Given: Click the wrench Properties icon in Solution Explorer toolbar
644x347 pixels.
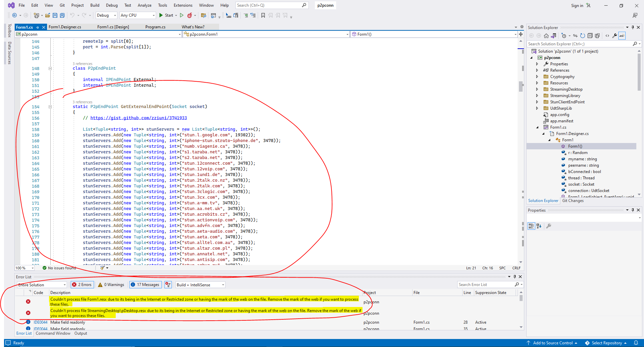Looking at the screenshot, I should (x=614, y=36).
